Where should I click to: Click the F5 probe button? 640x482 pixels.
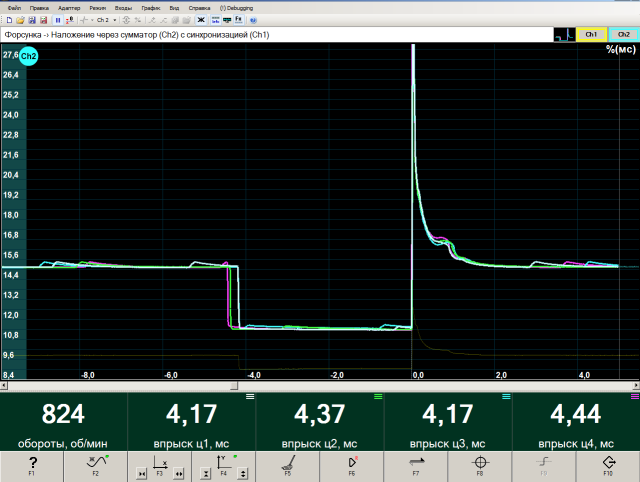[288, 465]
